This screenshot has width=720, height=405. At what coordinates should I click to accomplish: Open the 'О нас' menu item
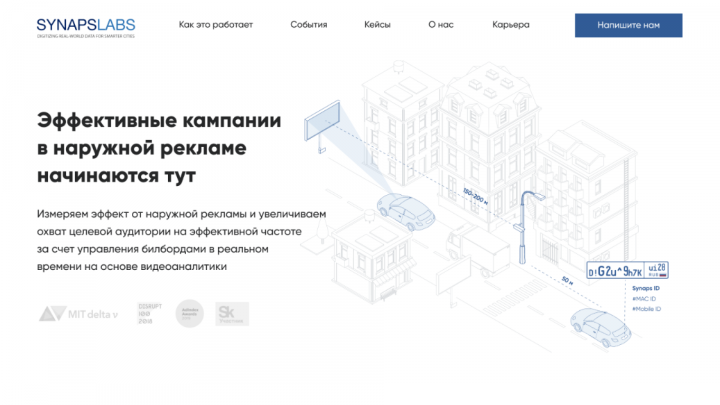[441, 25]
